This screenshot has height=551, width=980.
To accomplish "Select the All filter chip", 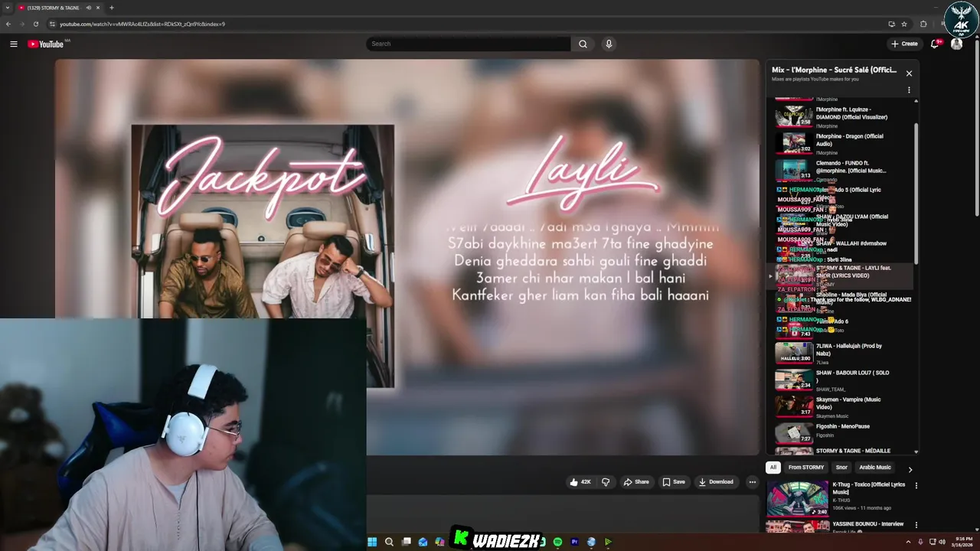I will 773,468.
